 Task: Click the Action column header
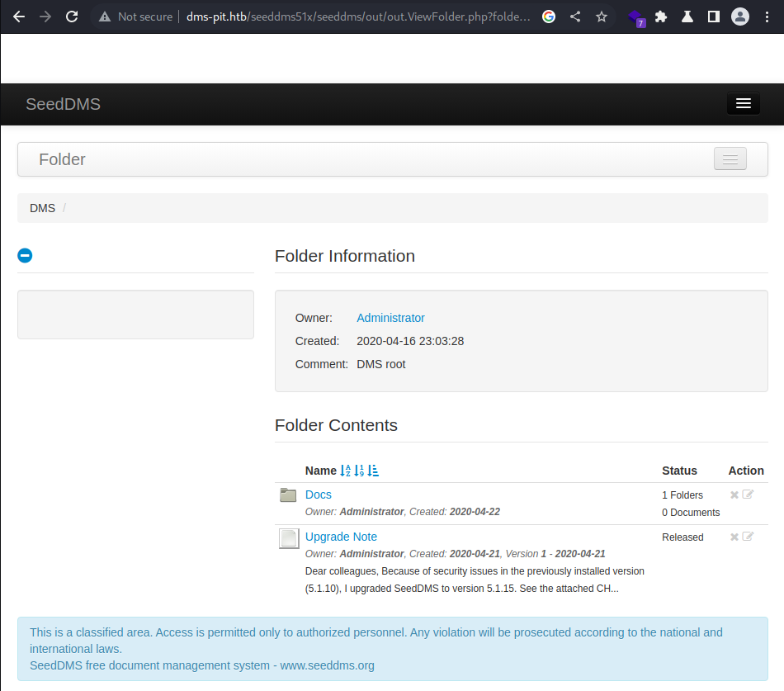[746, 471]
